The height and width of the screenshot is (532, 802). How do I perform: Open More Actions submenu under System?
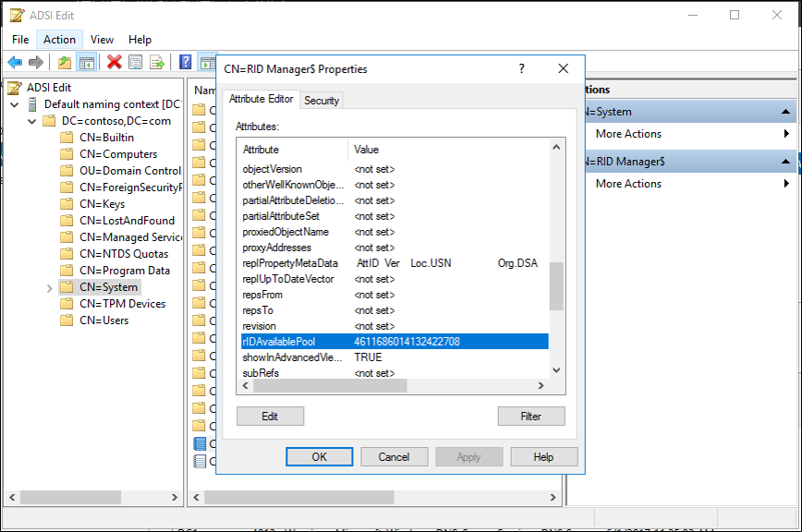690,134
